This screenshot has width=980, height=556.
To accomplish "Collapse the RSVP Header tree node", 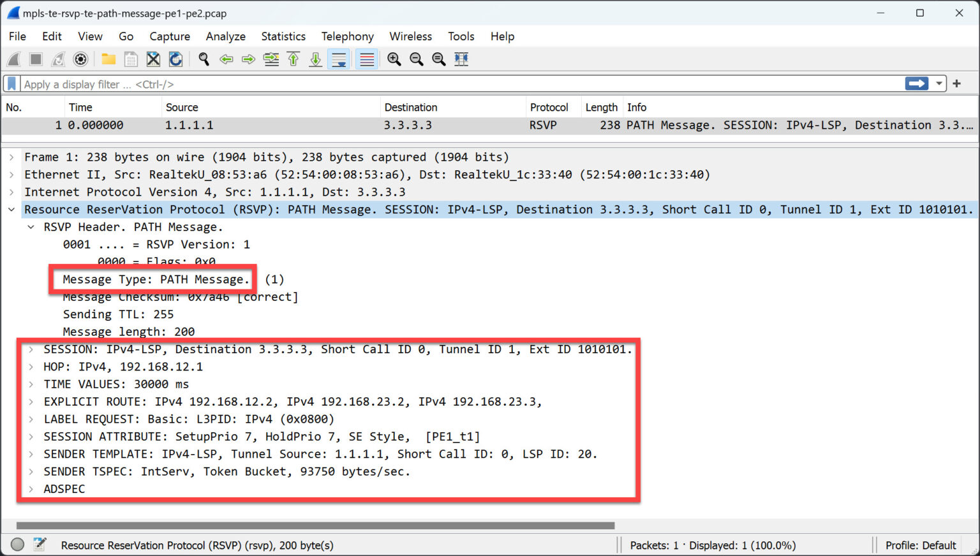I will 31,227.
